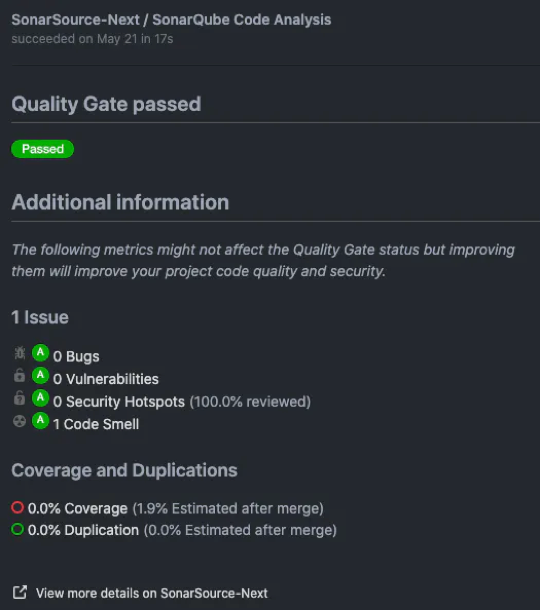Open the 0.0% Coverage link
The image size is (540, 610).
78,508
